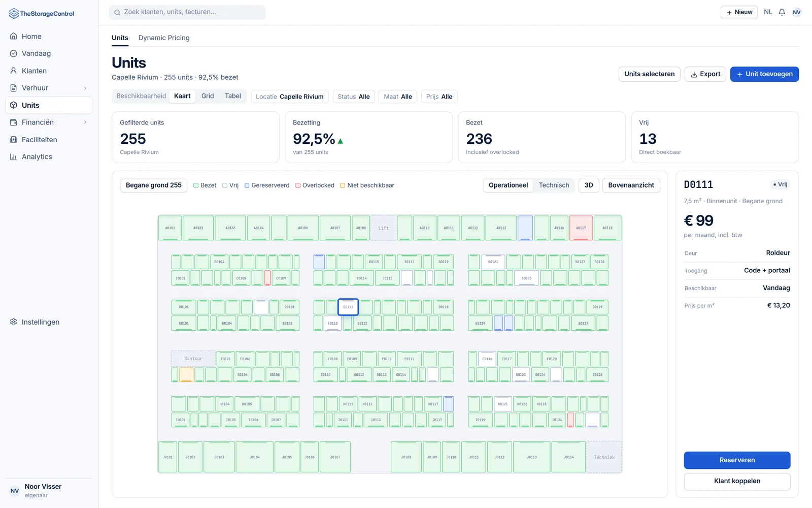Screen dimensions: 812x508
Task: Click the Klanten person icon
Action: pos(14,71)
